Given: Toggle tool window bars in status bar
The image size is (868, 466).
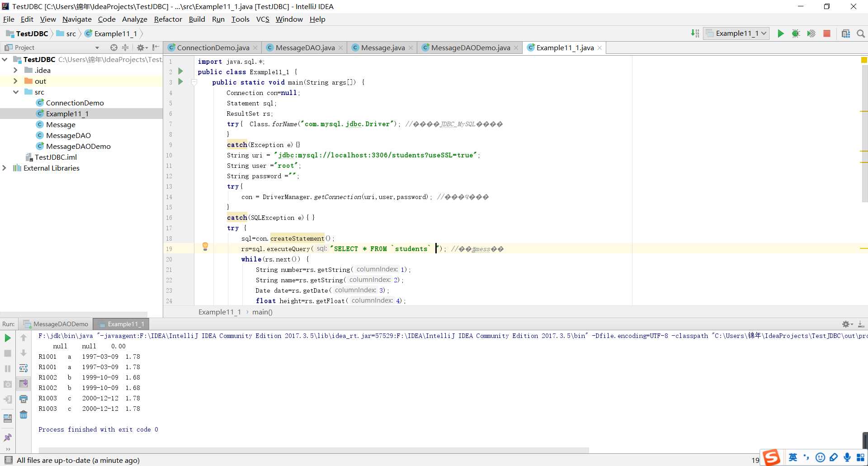Looking at the screenshot, I should [x=8, y=460].
